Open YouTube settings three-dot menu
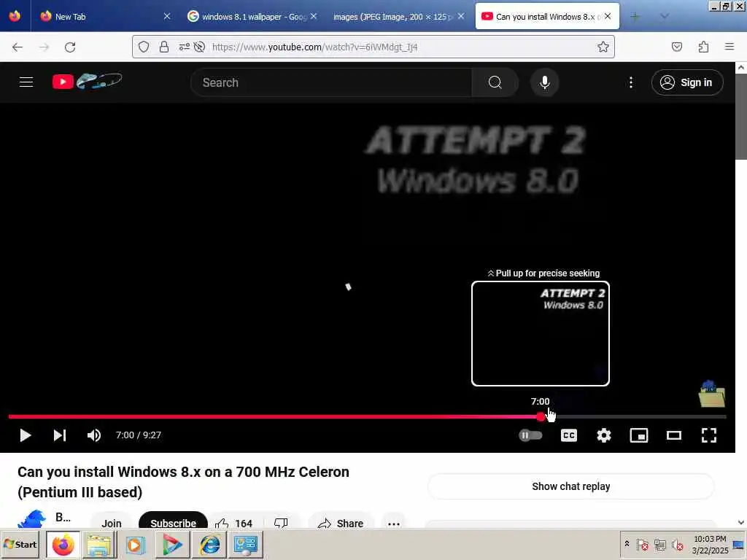Viewport: 747px width, 560px height. (x=631, y=82)
